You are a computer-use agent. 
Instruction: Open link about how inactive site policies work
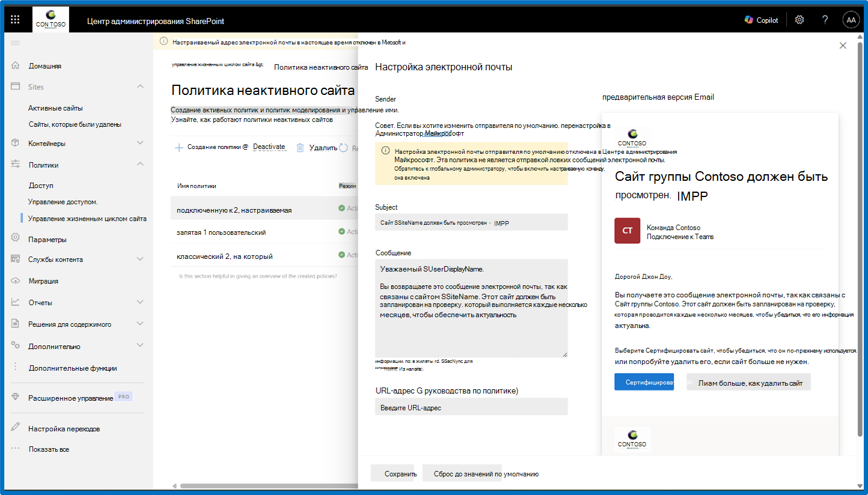[x=252, y=120]
